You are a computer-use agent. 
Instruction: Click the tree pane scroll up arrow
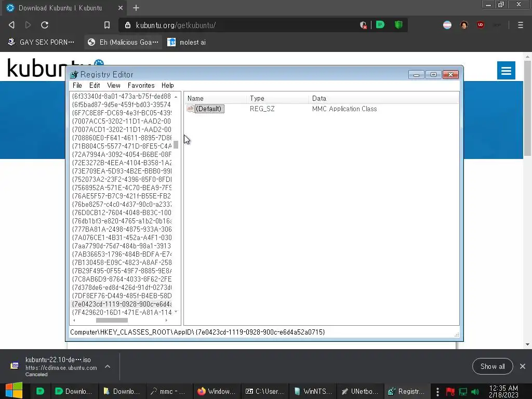tap(176, 97)
